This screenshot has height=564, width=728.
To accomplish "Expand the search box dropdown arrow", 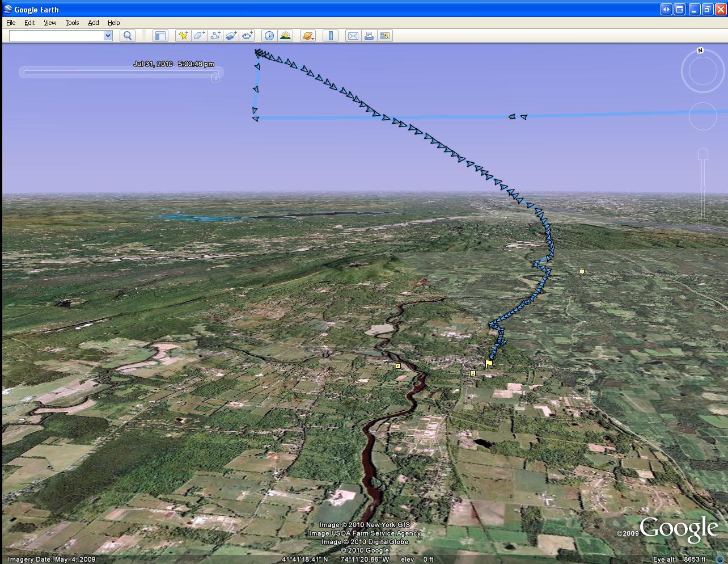I will click(x=108, y=36).
